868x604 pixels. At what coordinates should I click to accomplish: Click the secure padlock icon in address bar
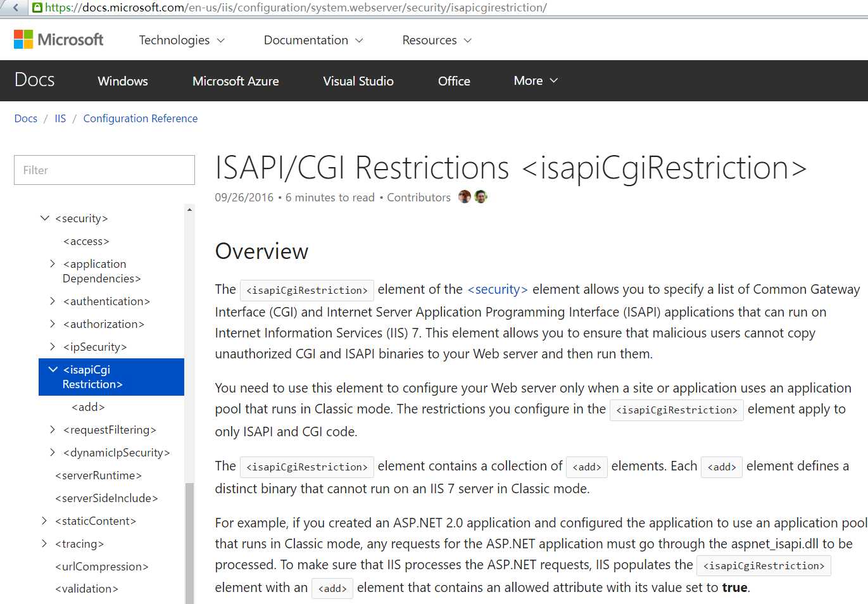(x=37, y=8)
